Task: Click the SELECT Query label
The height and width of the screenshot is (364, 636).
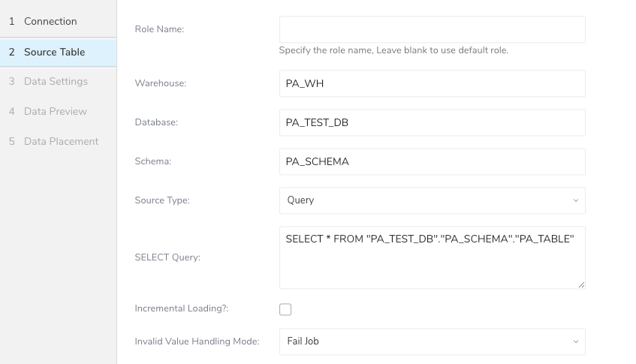Action: (167, 257)
